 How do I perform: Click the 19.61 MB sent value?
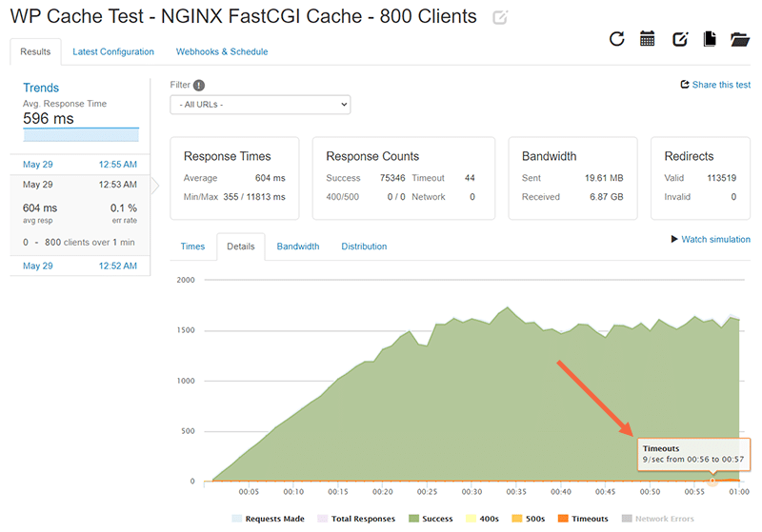pos(604,178)
